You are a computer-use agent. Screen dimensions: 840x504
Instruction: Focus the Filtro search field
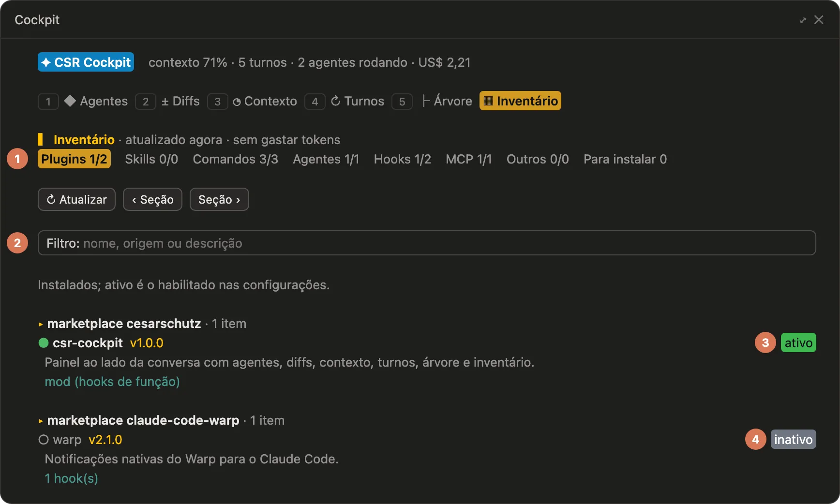[427, 243]
